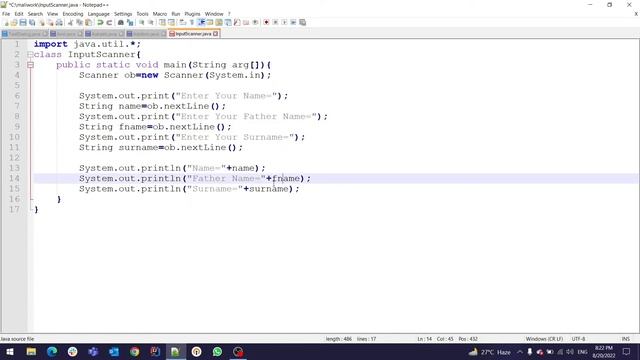Click the Zoom Out toolbar icon
This screenshot has width=640, height=360.
click(x=151, y=22)
